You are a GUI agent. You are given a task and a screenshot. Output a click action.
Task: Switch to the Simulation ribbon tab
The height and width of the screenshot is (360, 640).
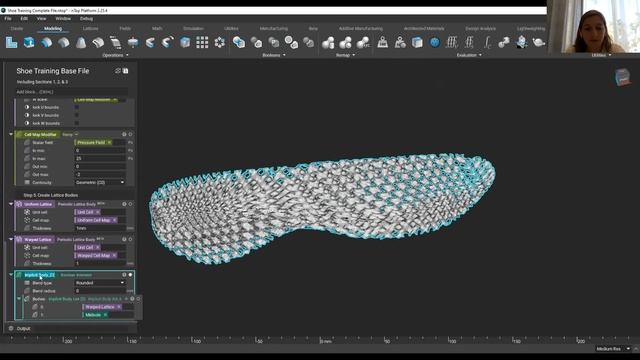coord(193,29)
